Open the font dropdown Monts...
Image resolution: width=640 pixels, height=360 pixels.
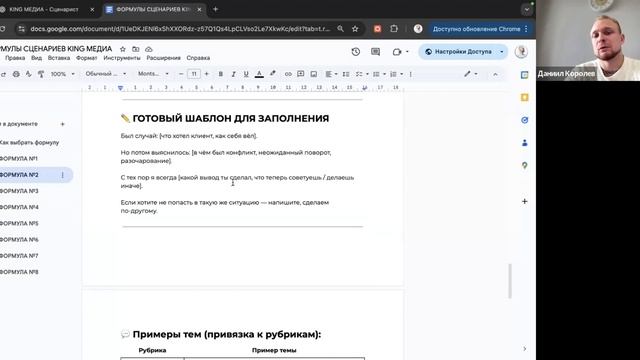(153, 74)
